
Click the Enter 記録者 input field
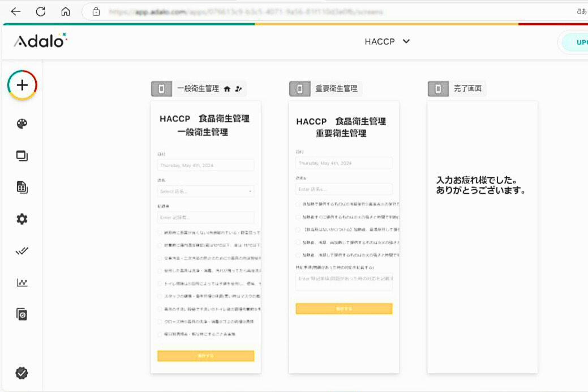click(205, 218)
